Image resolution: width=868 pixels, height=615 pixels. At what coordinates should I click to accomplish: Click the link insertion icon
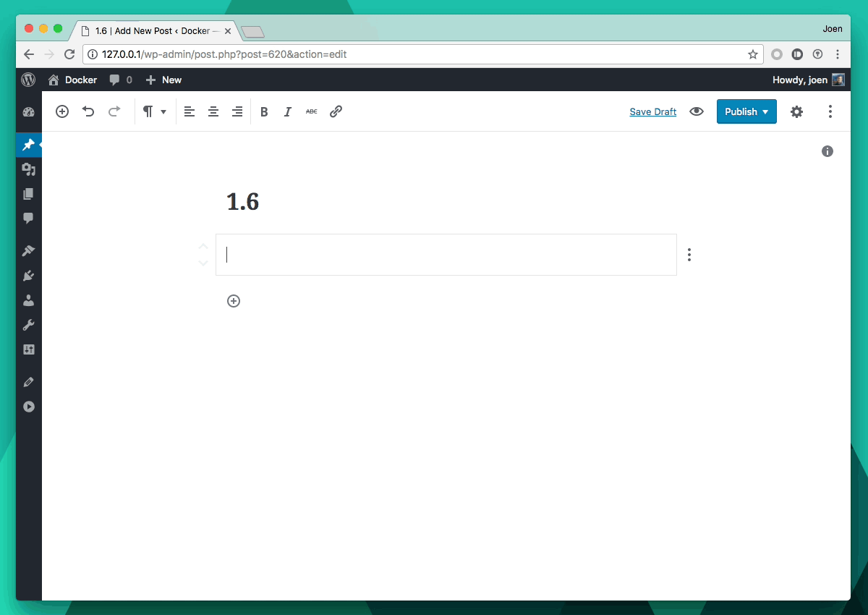336,111
